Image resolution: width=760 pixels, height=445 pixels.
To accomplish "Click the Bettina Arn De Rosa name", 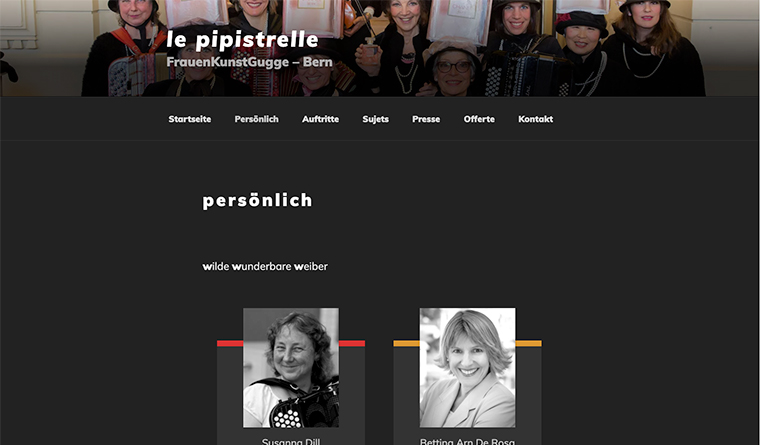I will (x=467, y=441).
